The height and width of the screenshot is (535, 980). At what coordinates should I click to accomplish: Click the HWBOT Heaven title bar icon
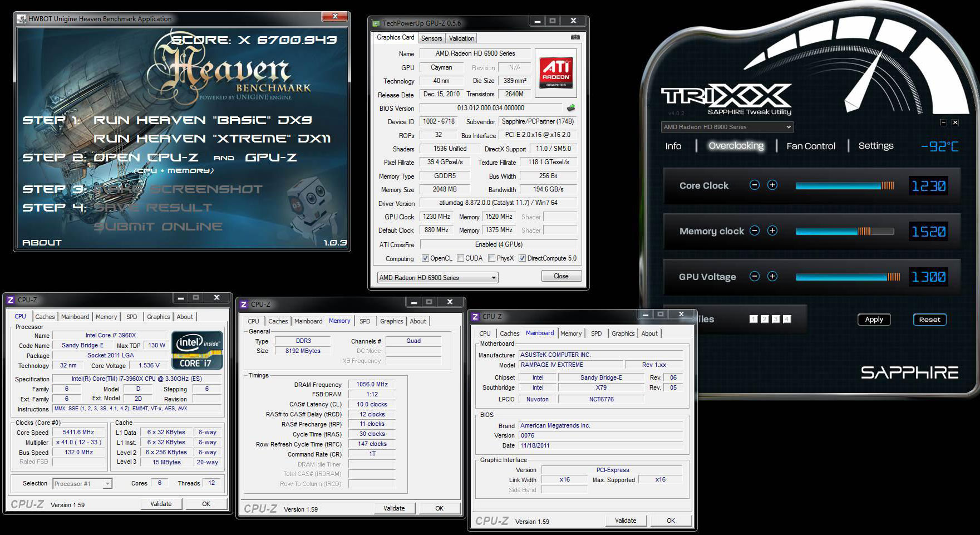point(22,19)
